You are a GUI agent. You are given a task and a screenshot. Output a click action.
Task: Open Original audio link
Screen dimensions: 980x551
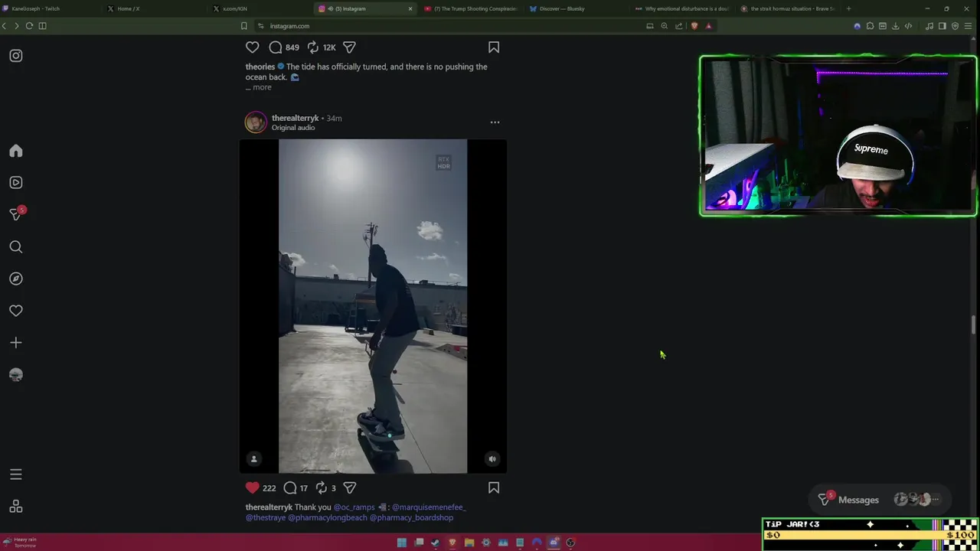point(293,128)
